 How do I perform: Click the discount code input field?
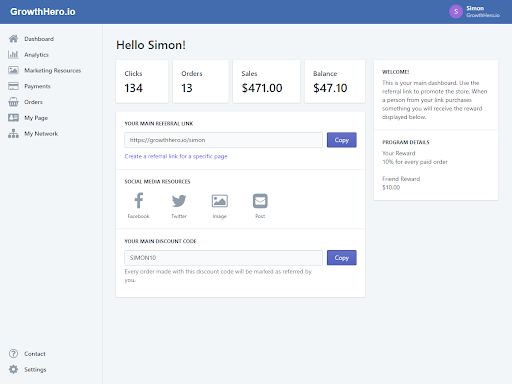[223, 258]
